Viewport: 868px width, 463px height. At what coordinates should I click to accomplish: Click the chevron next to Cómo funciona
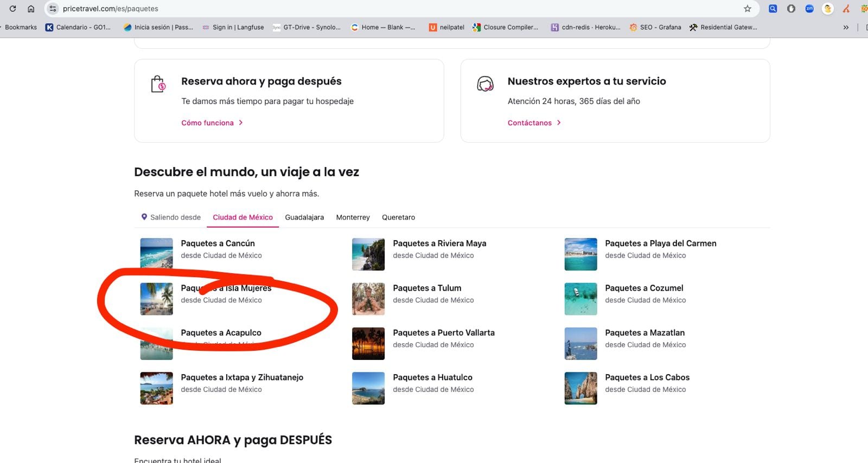point(241,123)
